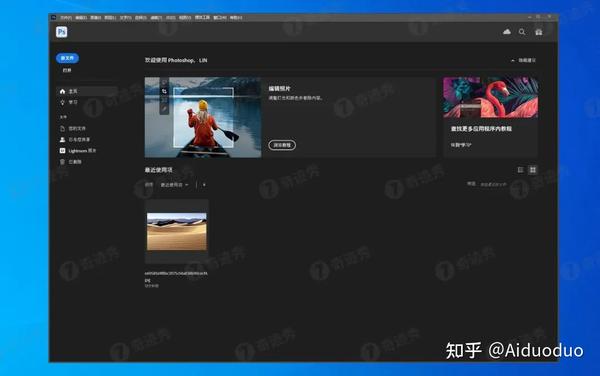Select the Home (主页) house icon
600x376 pixels.
pyautogui.click(x=62, y=91)
